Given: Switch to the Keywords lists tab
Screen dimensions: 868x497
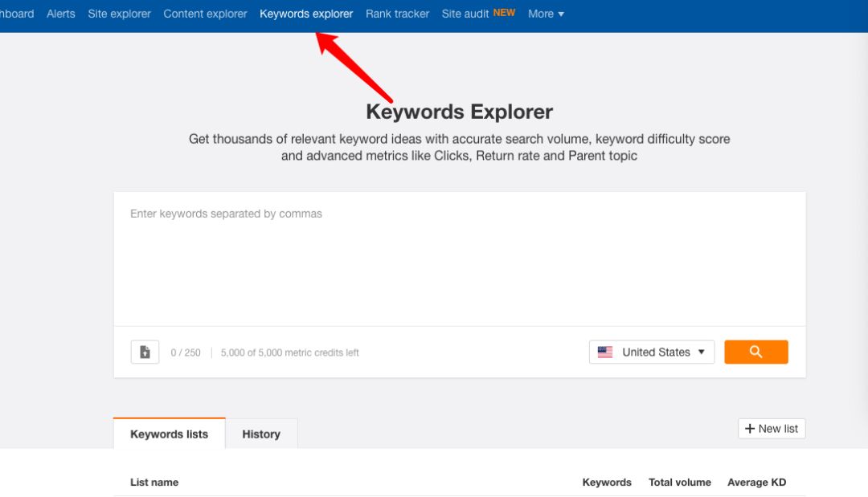Looking at the screenshot, I should coord(170,434).
